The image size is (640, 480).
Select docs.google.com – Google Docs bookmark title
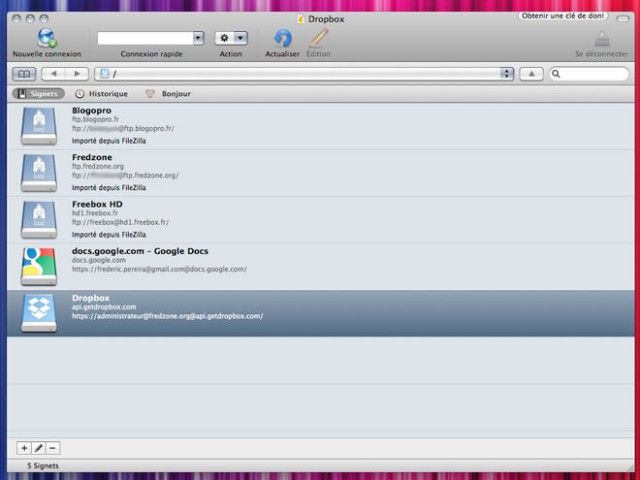(140, 251)
